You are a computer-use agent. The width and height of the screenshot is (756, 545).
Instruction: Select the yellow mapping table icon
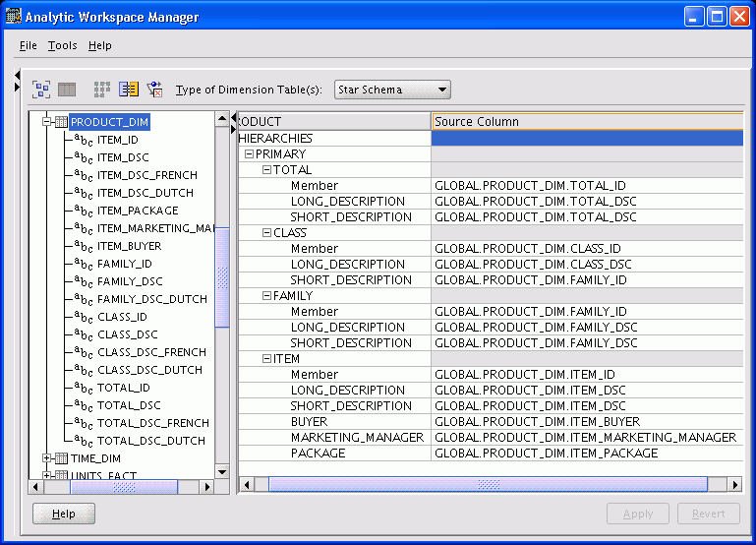tap(129, 90)
